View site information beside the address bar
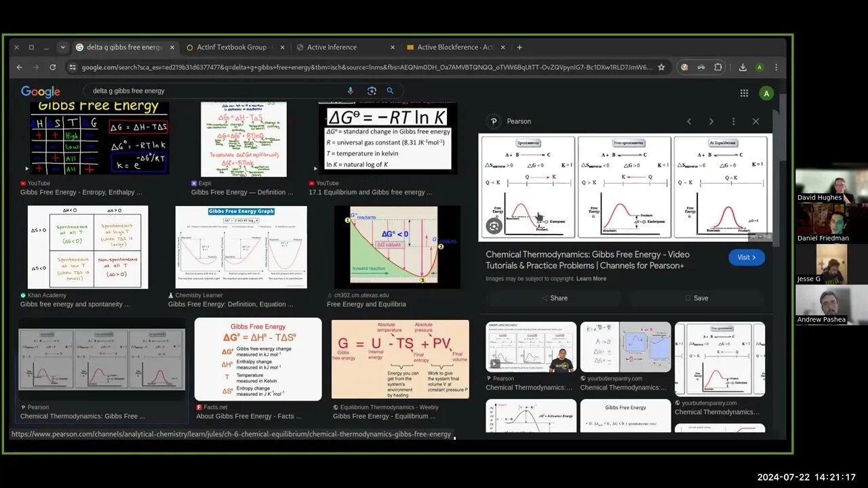Screen dimensions: 868x488 coord(73,67)
